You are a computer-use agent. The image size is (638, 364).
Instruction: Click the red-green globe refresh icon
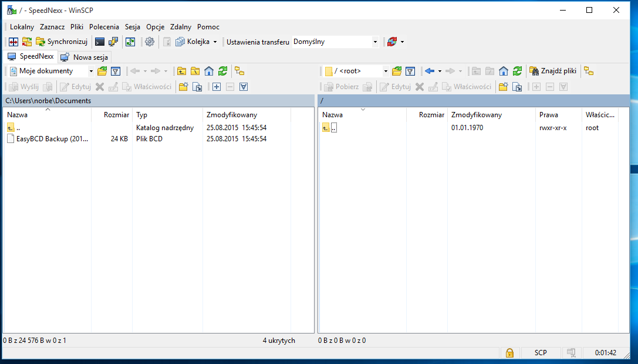coord(392,42)
